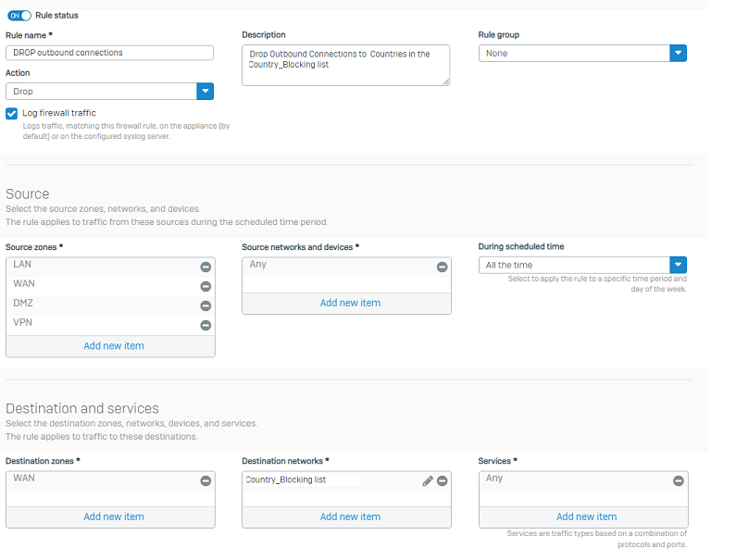Edit Country_Blocking list with pencil icon
This screenshot has width=736, height=560.
[x=428, y=481]
